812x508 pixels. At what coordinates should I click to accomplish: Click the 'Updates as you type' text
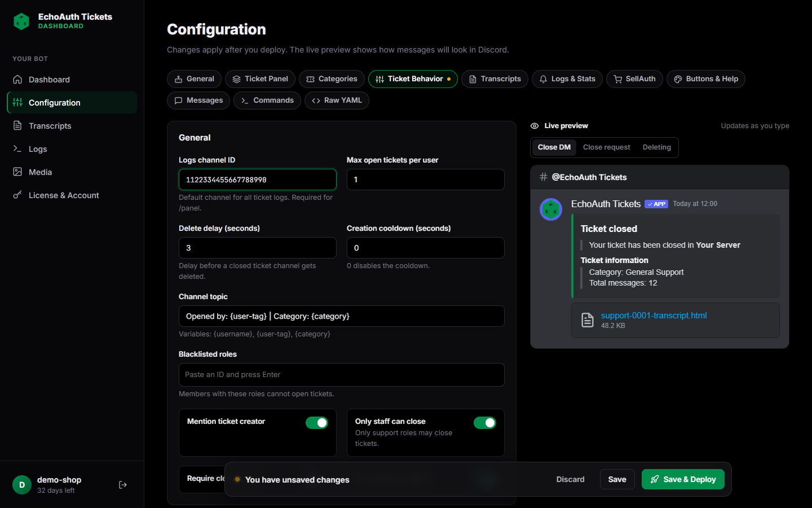(x=755, y=126)
